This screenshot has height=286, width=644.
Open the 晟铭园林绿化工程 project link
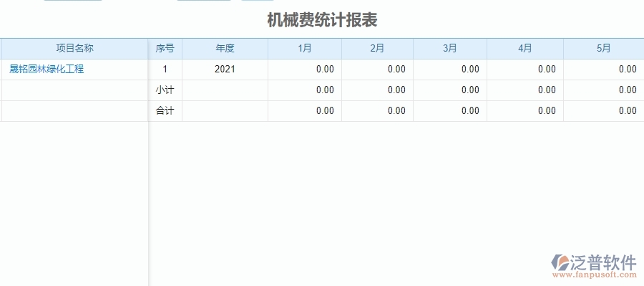pos(47,69)
